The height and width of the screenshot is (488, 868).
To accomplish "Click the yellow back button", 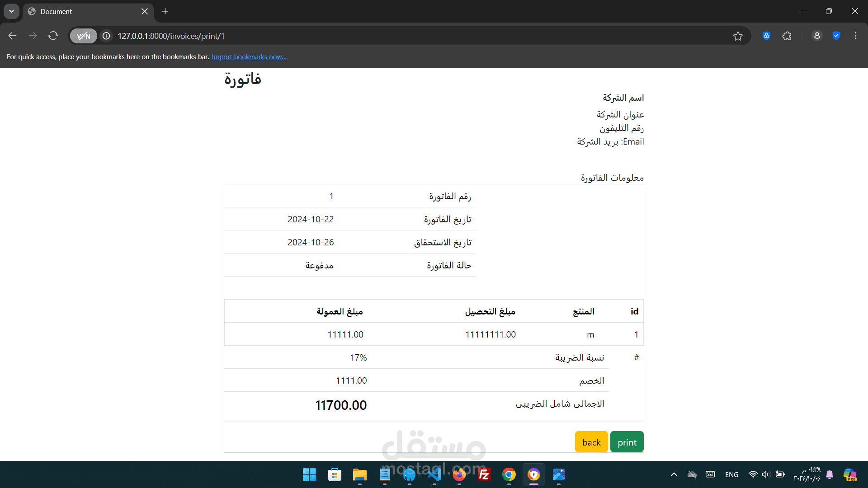I will coord(591,442).
